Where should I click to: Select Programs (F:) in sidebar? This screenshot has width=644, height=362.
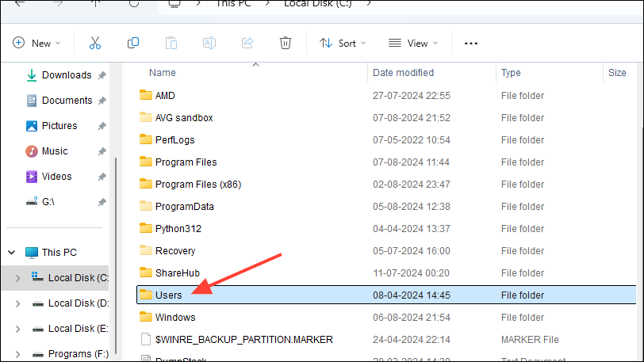coord(71,354)
